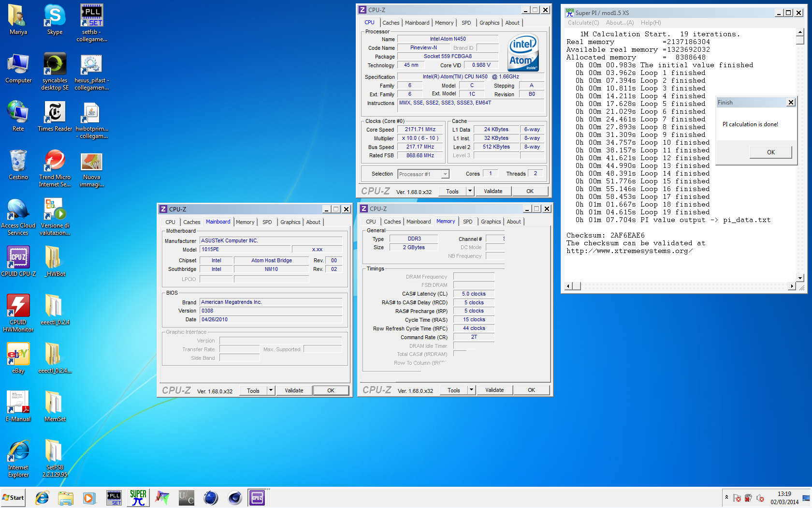Click Super PI vertical scrollbar down arrow
Viewport: 812px width, 508px height.
pyautogui.click(x=800, y=278)
